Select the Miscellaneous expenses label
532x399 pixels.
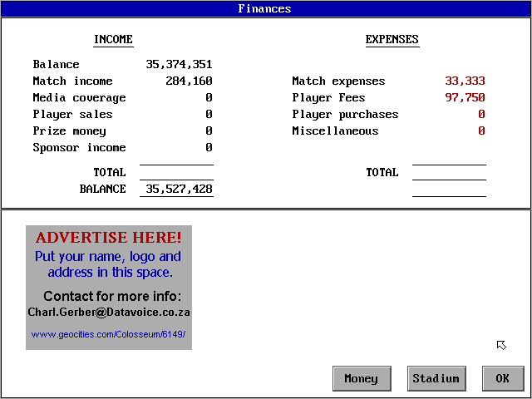point(335,131)
